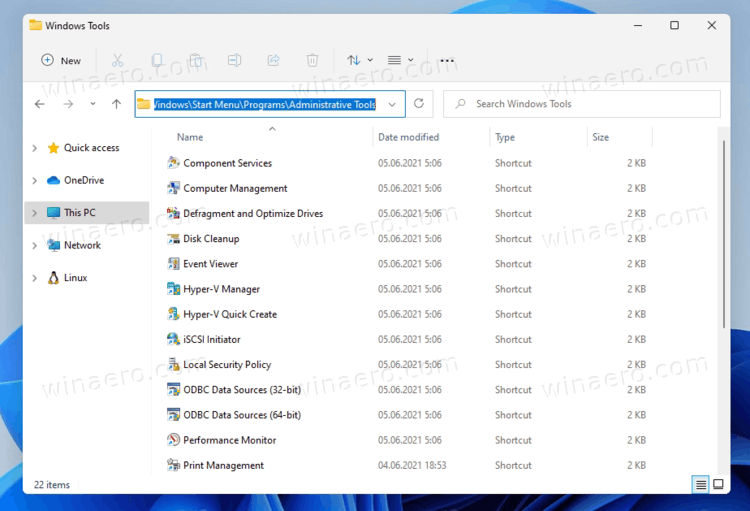
Task: Open the Sort options dropdown
Action: 360,60
